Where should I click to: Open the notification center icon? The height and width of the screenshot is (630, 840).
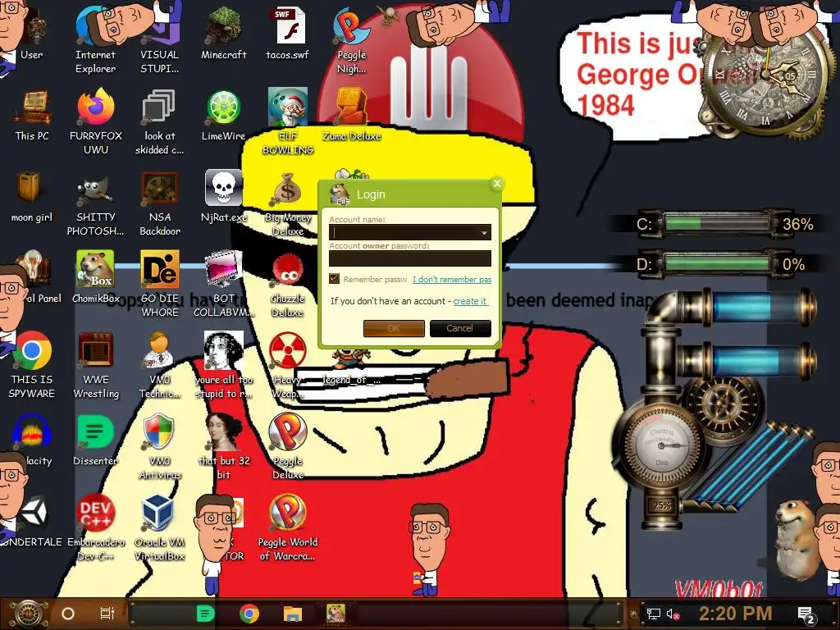tap(807, 614)
